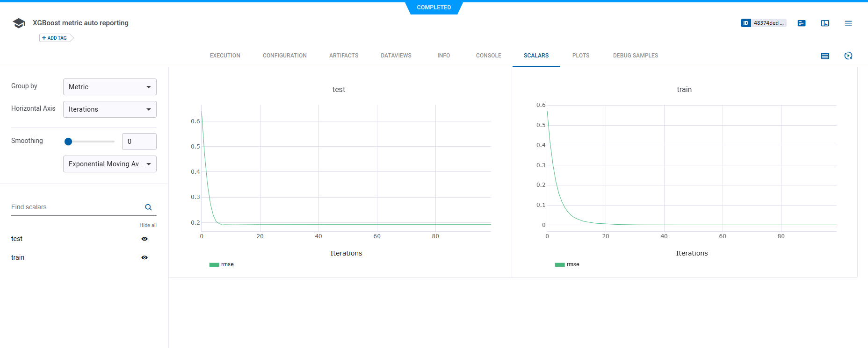Toggle visibility of train scalar

(x=145, y=257)
